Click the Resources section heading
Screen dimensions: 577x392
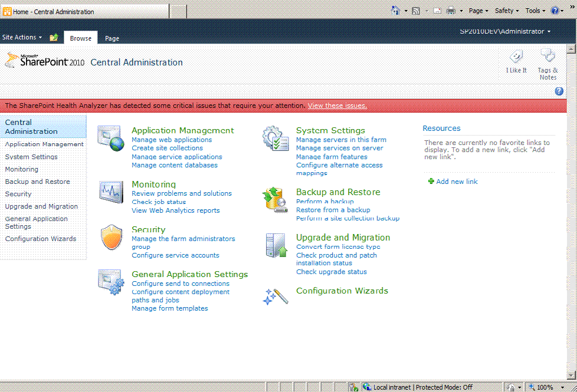click(441, 129)
